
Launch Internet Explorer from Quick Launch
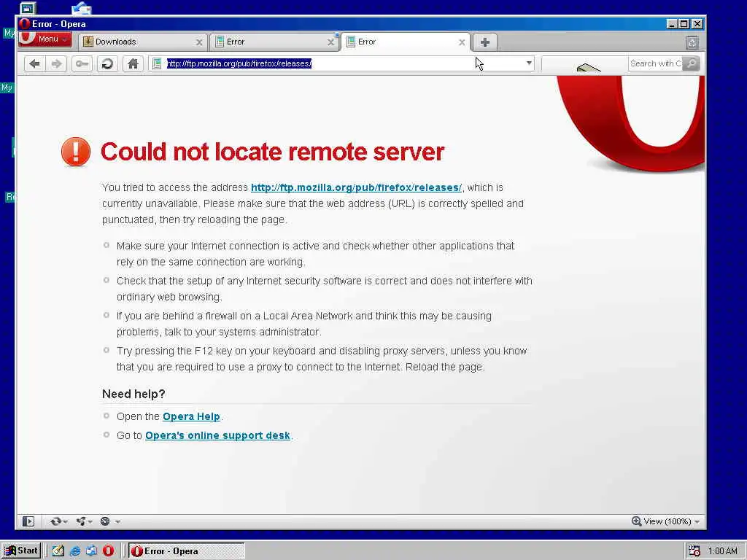pos(75,551)
